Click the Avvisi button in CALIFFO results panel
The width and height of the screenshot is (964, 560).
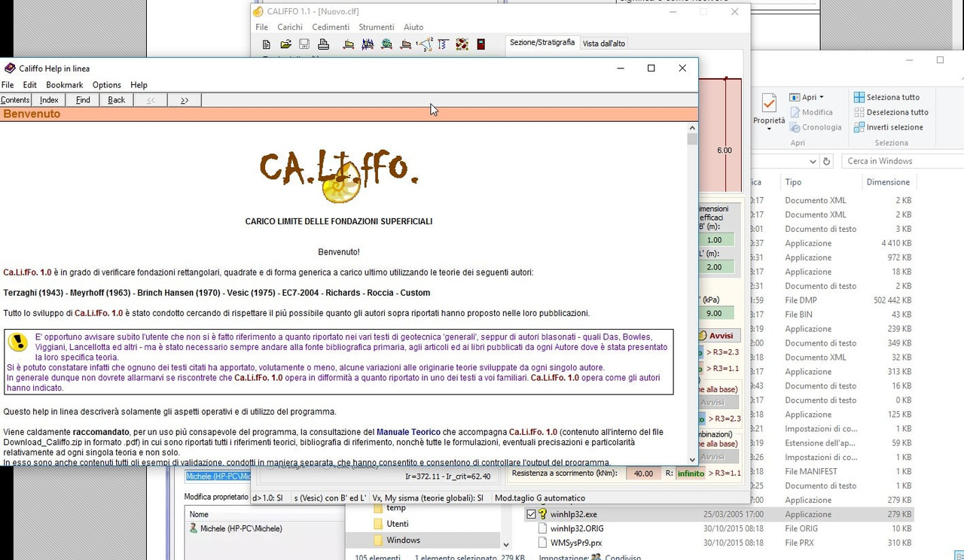coord(721,336)
